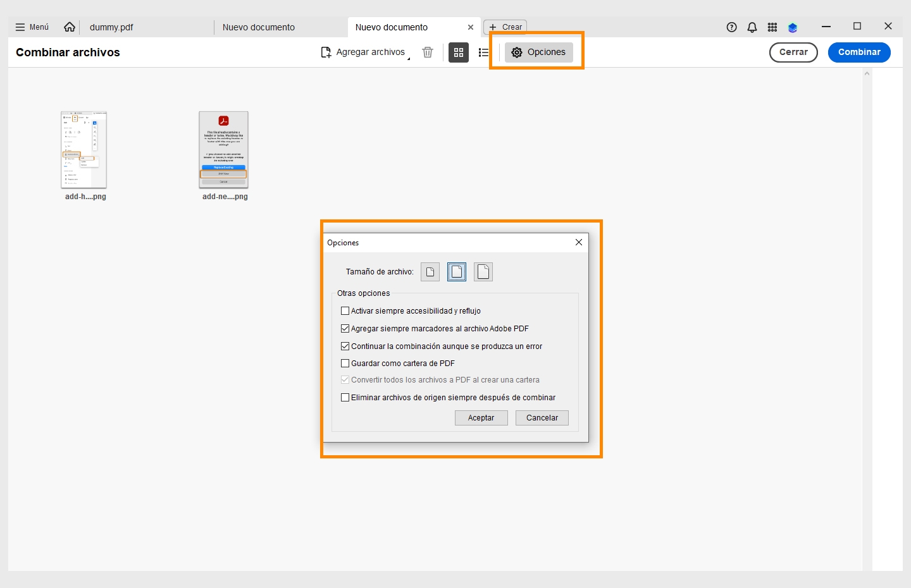The width and height of the screenshot is (911, 588).
Task: Select the add-ne....png thumbnail
Action: [x=223, y=150]
